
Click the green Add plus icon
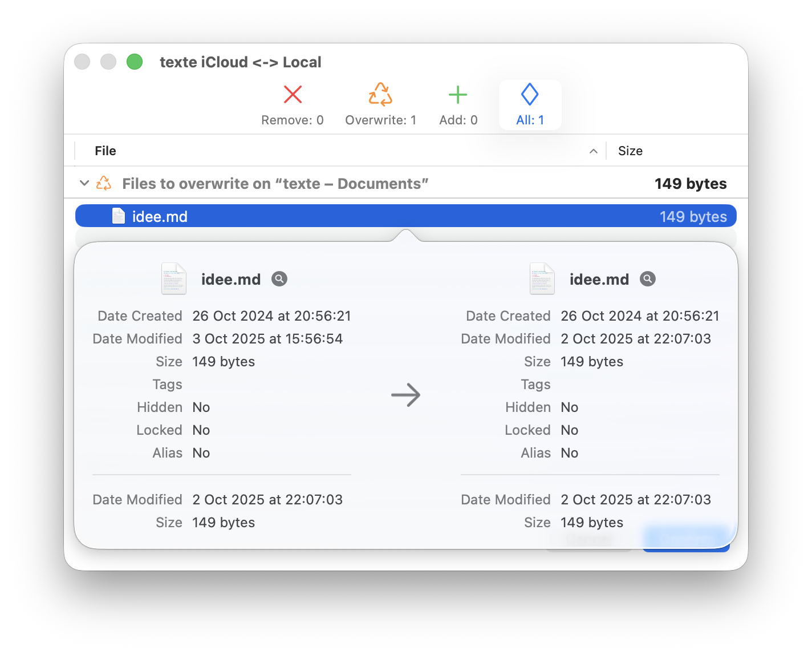click(x=458, y=95)
